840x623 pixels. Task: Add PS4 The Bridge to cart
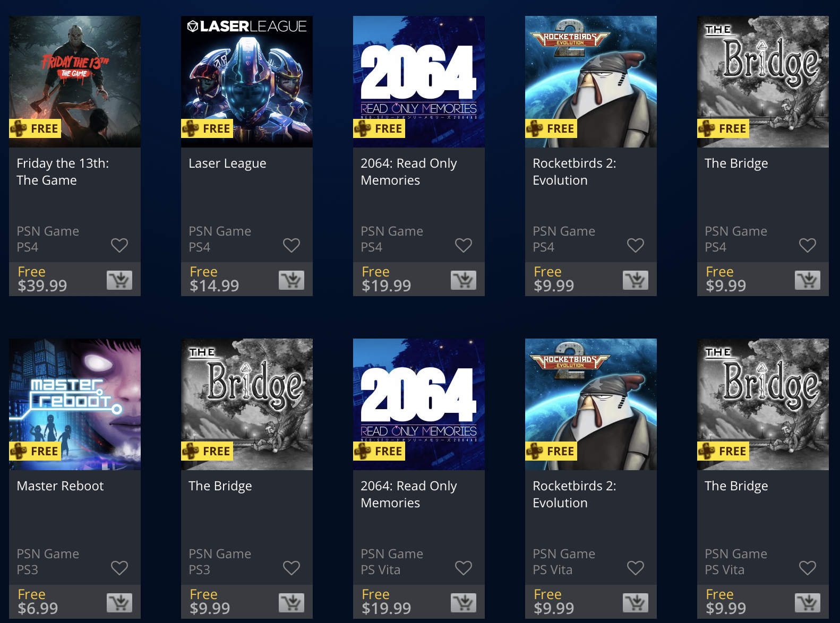pyautogui.click(x=808, y=280)
